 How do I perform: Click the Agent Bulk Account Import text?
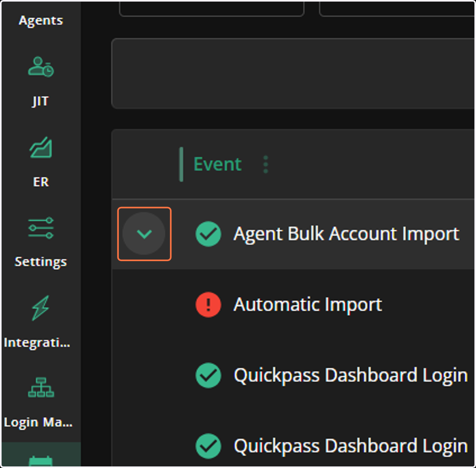(346, 234)
